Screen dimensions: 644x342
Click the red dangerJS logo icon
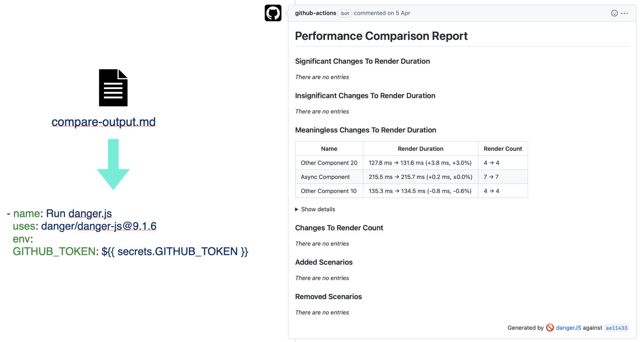coord(550,328)
